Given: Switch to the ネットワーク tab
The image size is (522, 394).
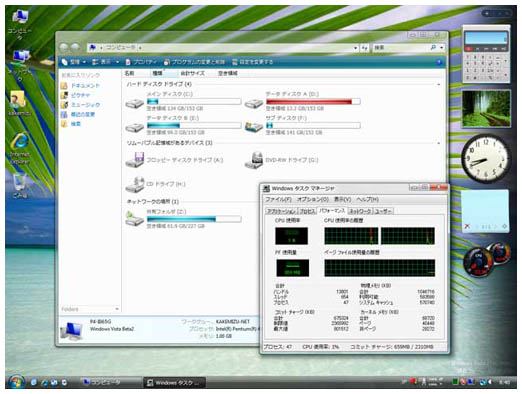Looking at the screenshot, I should pyautogui.click(x=360, y=211).
